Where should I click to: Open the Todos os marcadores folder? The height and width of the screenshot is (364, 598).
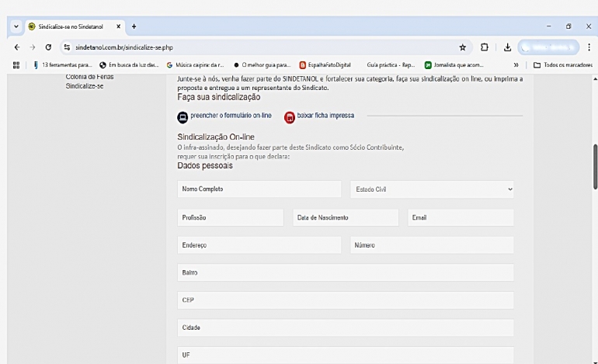562,65
